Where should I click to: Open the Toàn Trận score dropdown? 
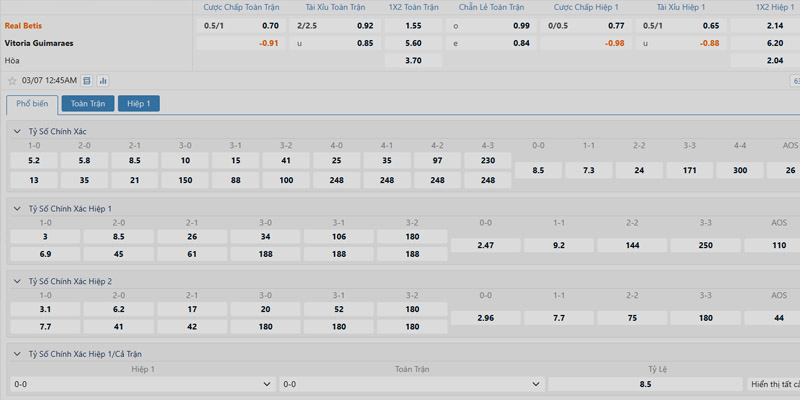412,384
